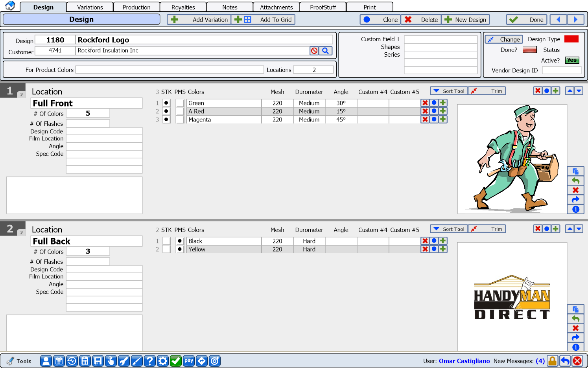This screenshot has width=588, height=368.
Task: Switch to the Royalties tab
Action: tap(182, 7)
